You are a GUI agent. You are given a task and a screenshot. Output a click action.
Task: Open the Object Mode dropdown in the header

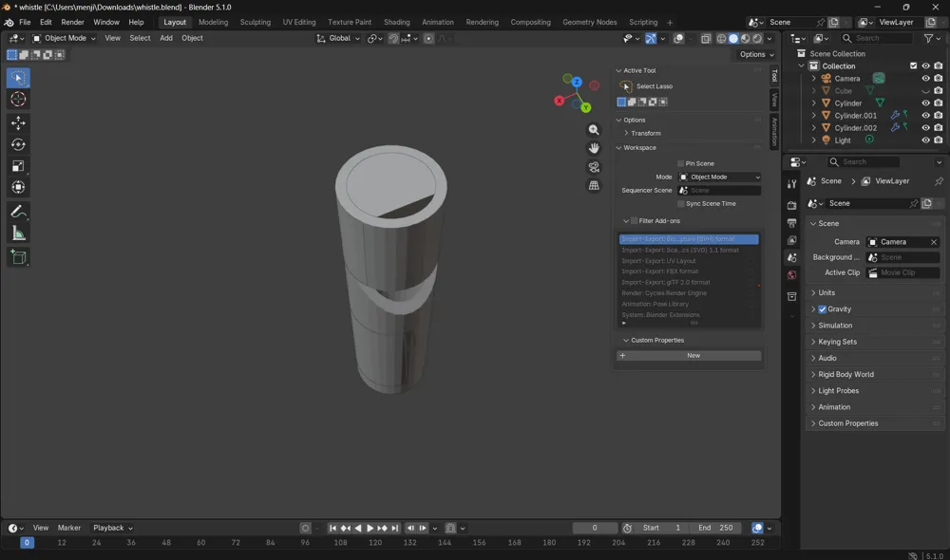(64, 38)
